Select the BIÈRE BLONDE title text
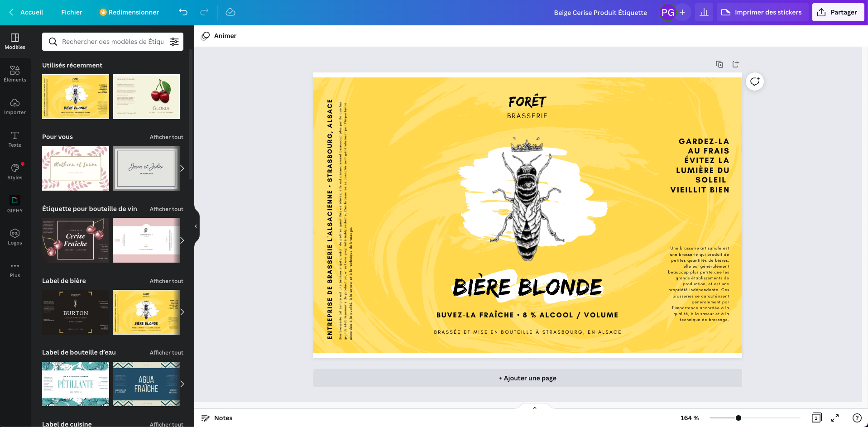The width and height of the screenshot is (868, 427). coord(528,287)
